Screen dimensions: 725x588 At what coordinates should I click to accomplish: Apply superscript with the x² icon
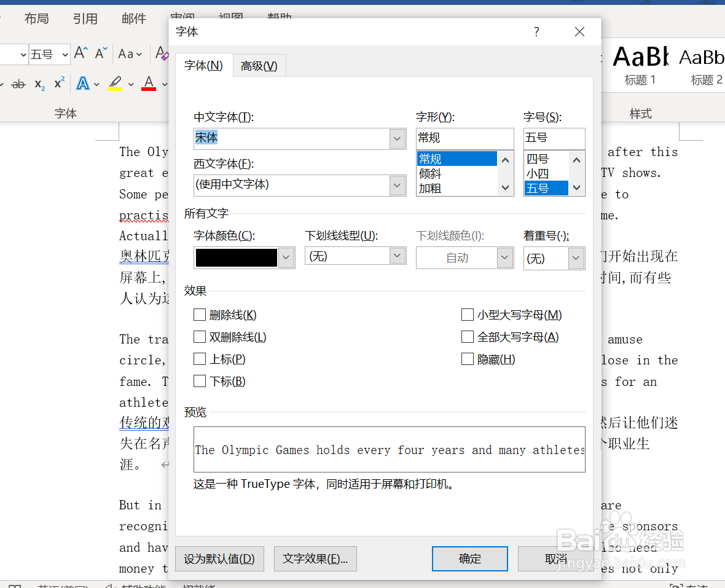pos(59,83)
